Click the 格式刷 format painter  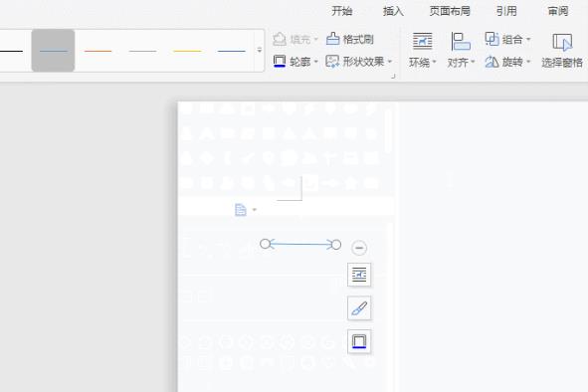pyautogui.click(x=349, y=39)
